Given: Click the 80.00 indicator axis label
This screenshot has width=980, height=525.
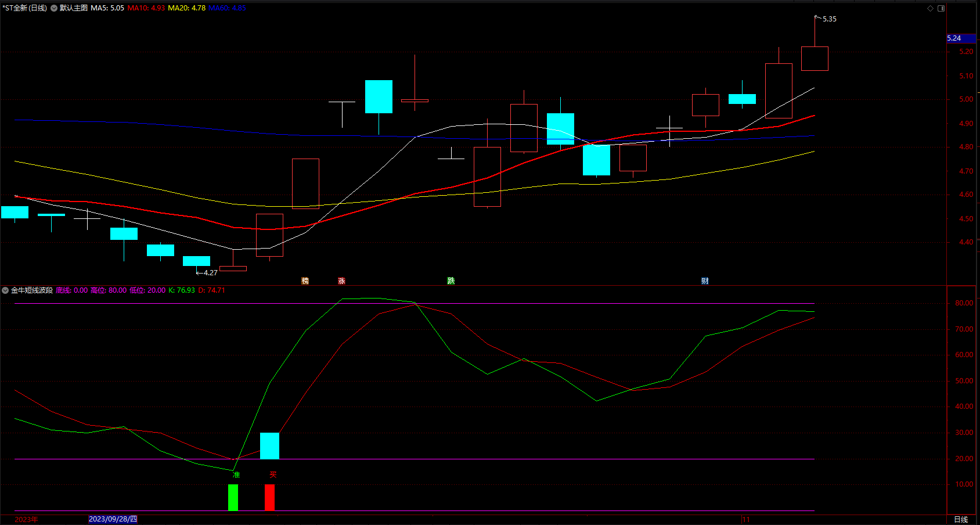Looking at the screenshot, I should pos(964,303).
